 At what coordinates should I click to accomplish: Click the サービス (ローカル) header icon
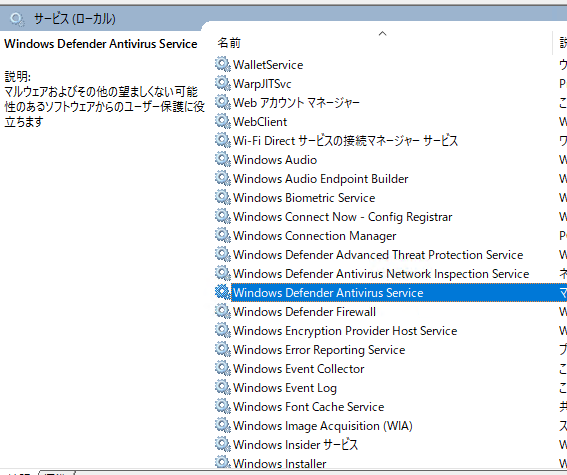tap(17, 18)
